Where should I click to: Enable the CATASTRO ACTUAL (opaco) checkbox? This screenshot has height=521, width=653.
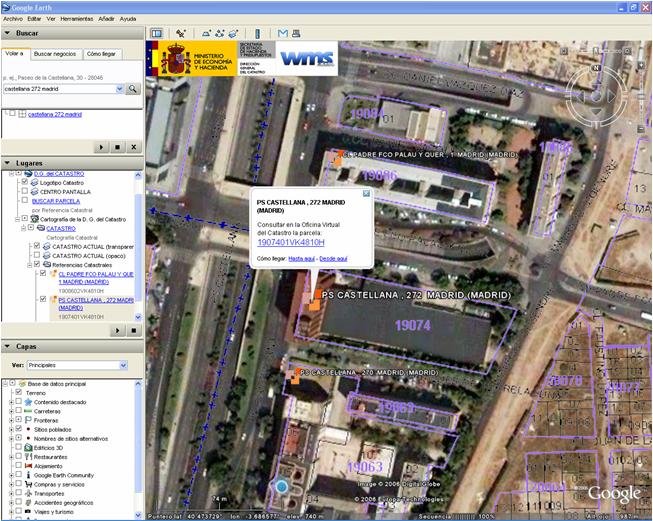click(x=37, y=255)
